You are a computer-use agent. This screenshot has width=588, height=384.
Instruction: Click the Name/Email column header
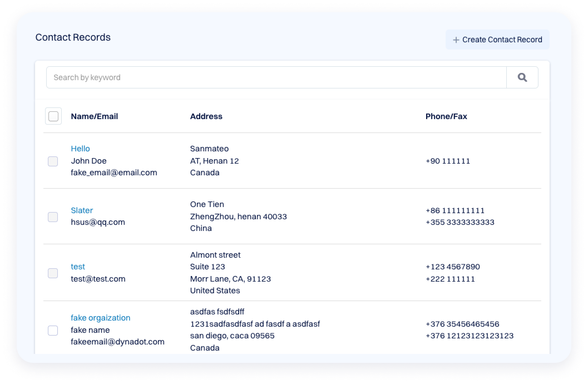pyautogui.click(x=94, y=116)
